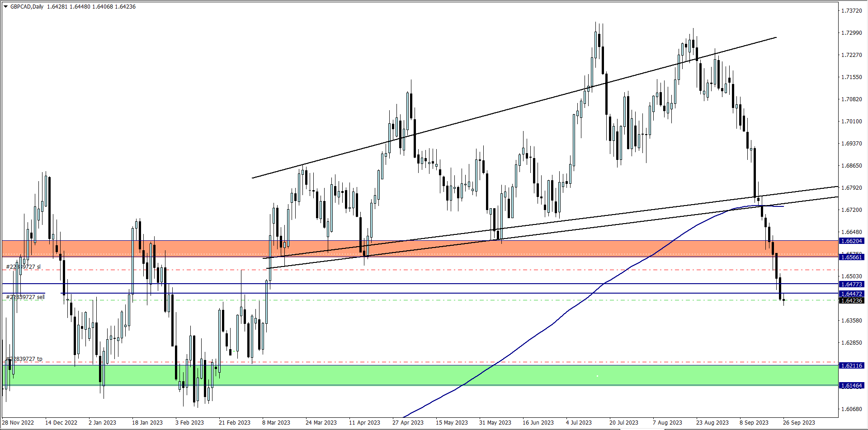The image size is (868, 430).
Task: Select the orange resistance zone rectangle
Action: click(x=420, y=248)
